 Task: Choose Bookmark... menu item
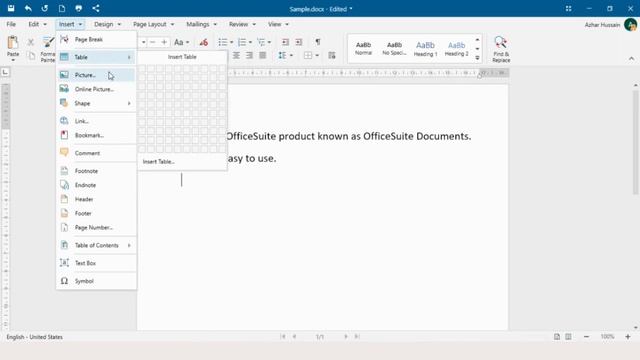point(96,135)
